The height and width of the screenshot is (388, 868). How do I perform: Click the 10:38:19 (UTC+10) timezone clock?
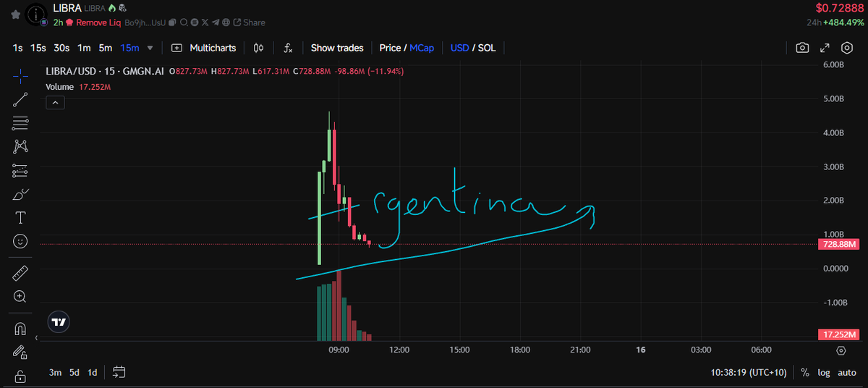pyautogui.click(x=750, y=372)
